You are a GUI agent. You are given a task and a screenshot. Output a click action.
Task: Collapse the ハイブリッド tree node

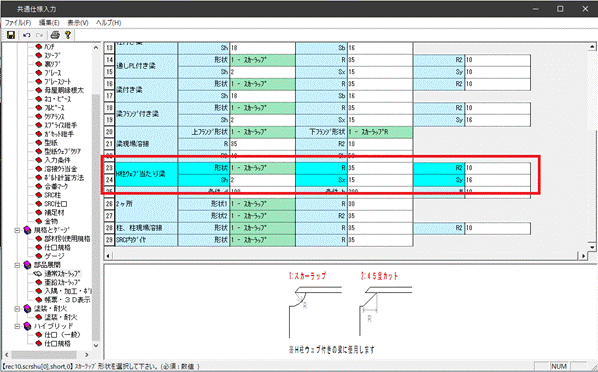17,326
